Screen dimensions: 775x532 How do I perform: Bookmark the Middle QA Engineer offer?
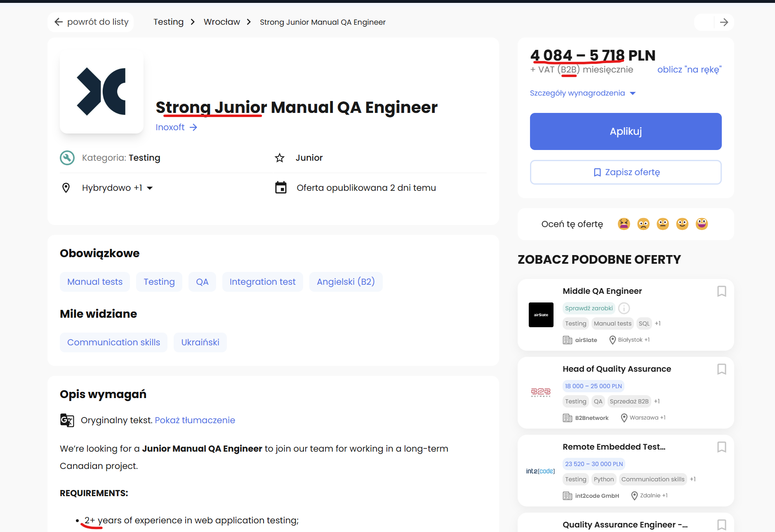[721, 291]
